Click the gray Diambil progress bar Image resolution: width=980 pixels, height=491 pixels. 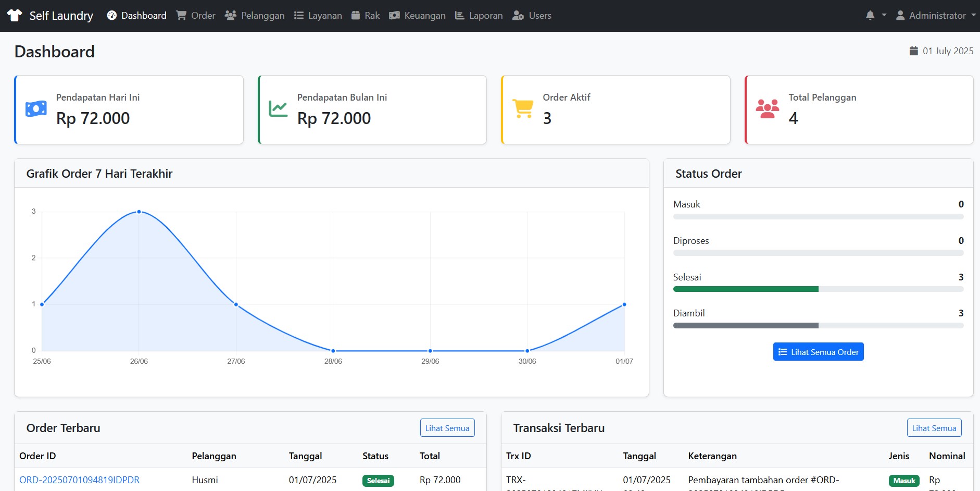tap(746, 325)
